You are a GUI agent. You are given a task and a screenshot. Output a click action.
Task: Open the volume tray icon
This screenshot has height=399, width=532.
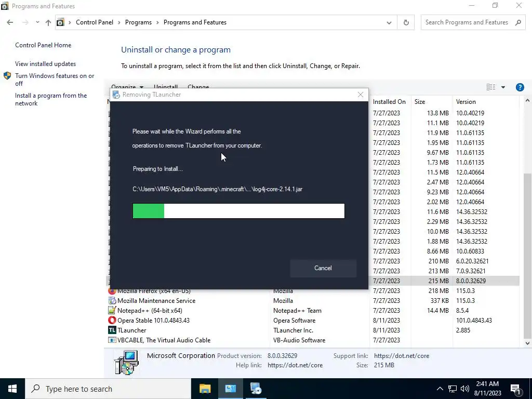click(x=465, y=389)
